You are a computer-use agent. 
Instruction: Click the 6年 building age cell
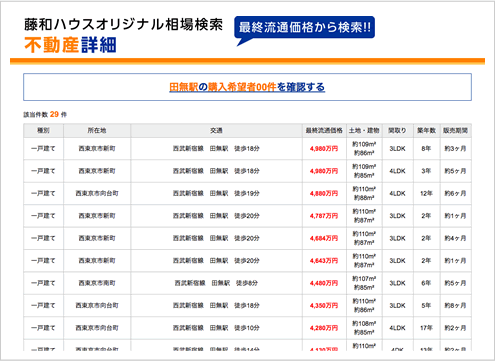click(x=426, y=283)
